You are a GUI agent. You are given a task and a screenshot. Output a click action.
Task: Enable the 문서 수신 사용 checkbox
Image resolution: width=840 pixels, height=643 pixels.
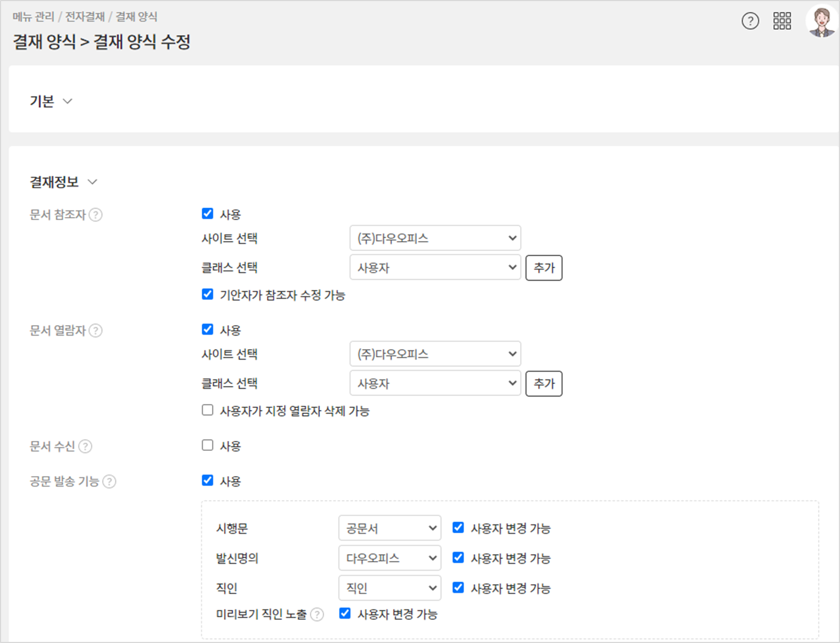(x=208, y=445)
